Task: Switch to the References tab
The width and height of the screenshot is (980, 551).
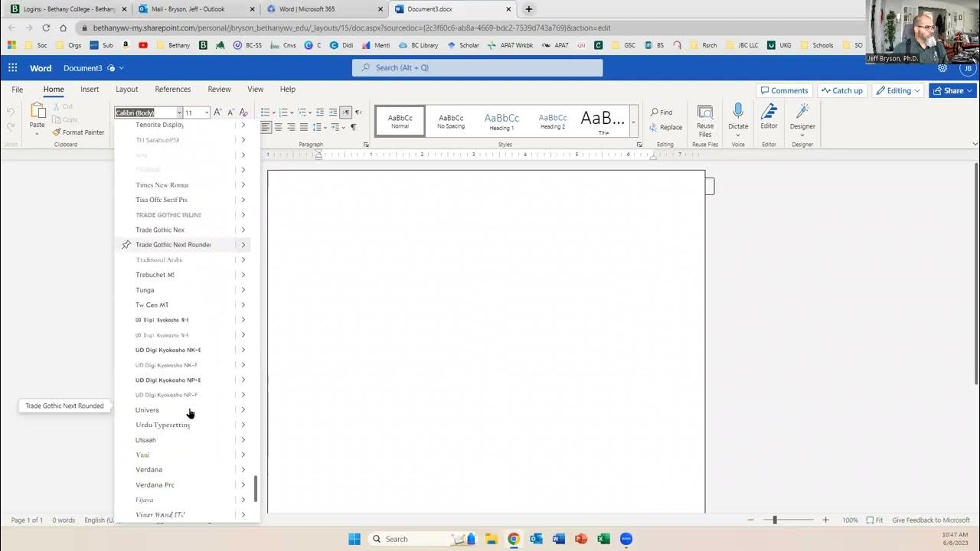Action: click(x=173, y=90)
